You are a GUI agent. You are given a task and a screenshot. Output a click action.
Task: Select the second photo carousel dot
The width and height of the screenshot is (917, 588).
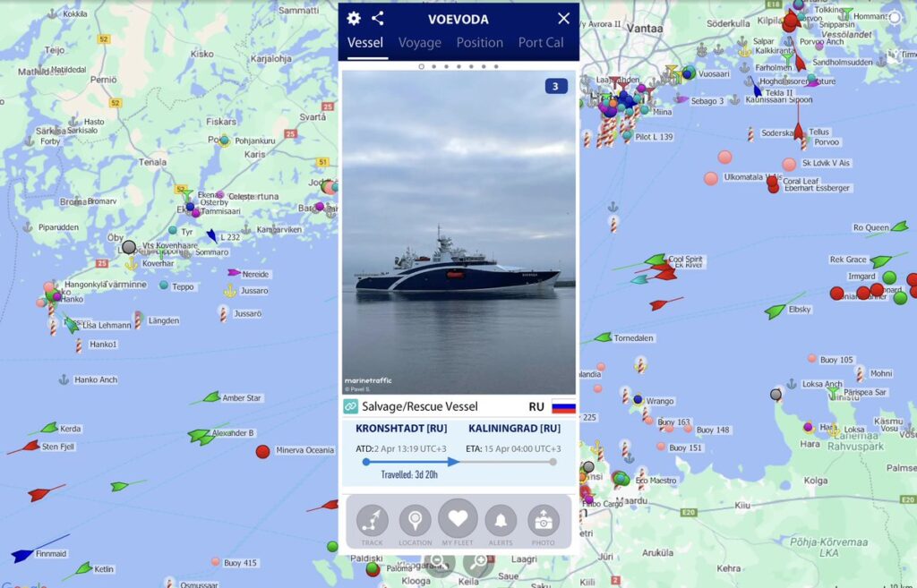(434, 66)
